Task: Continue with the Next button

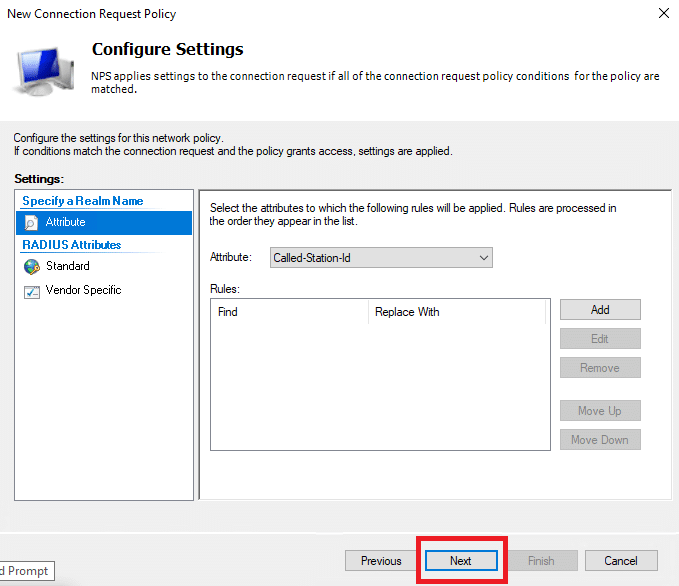Action: tap(460, 561)
